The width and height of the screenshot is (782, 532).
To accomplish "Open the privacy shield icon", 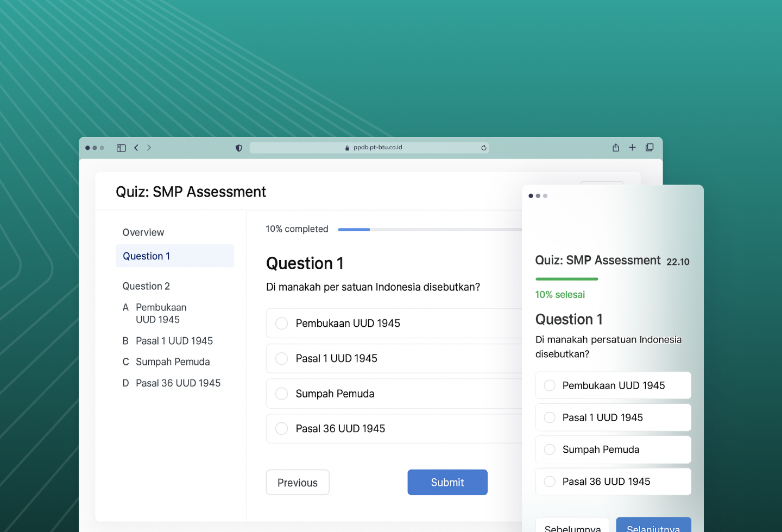I will pos(239,148).
